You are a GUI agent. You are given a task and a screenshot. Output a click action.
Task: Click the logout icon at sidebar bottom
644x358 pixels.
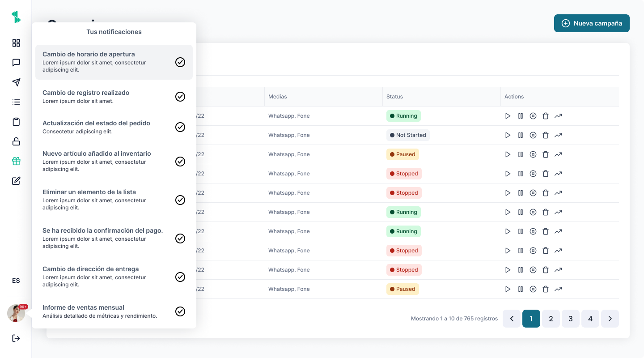click(16, 338)
